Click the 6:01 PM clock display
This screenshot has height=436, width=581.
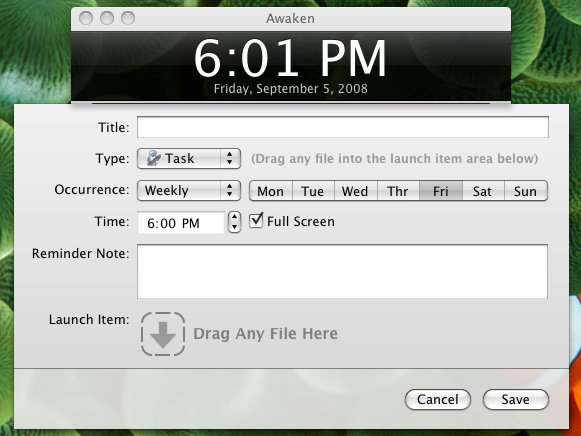tap(290, 59)
